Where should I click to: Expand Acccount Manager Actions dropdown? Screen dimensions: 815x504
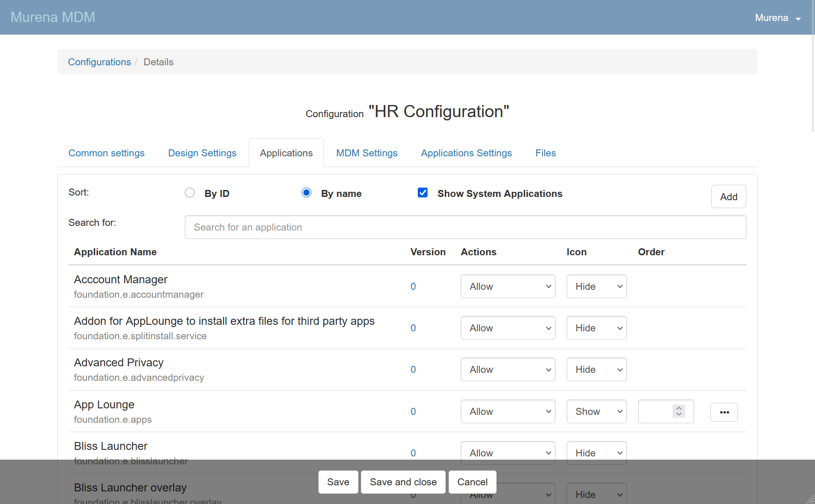pos(507,287)
